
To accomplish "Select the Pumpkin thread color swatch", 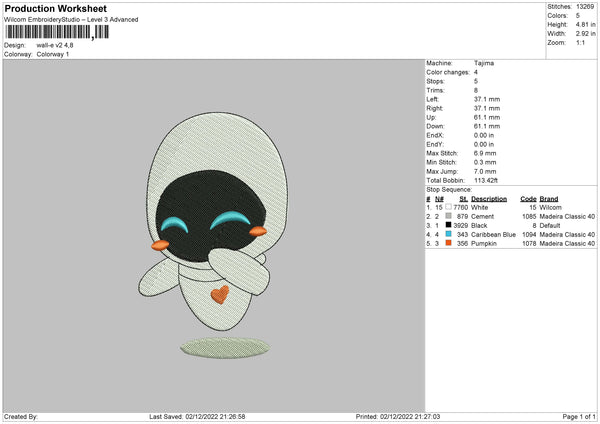I will (448, 243).
